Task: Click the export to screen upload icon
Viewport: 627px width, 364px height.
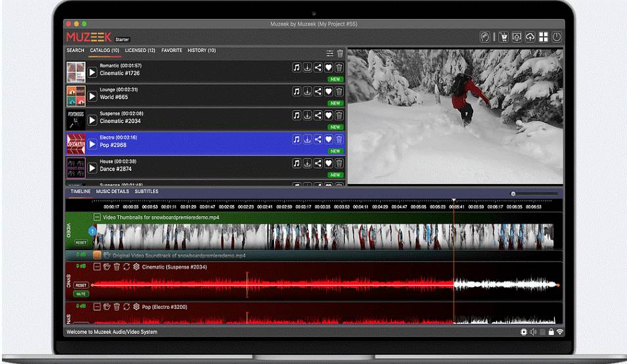Action: (x=517, y=37)
